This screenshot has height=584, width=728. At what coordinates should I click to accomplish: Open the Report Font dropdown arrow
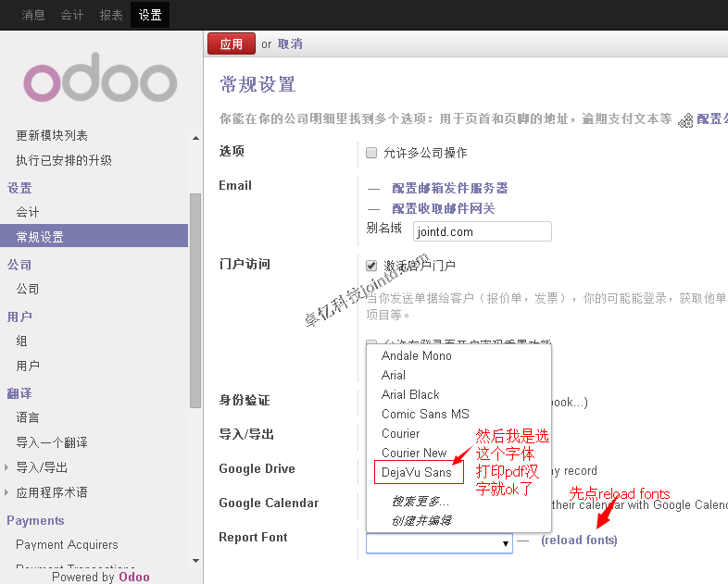click(x=505, y=543)
